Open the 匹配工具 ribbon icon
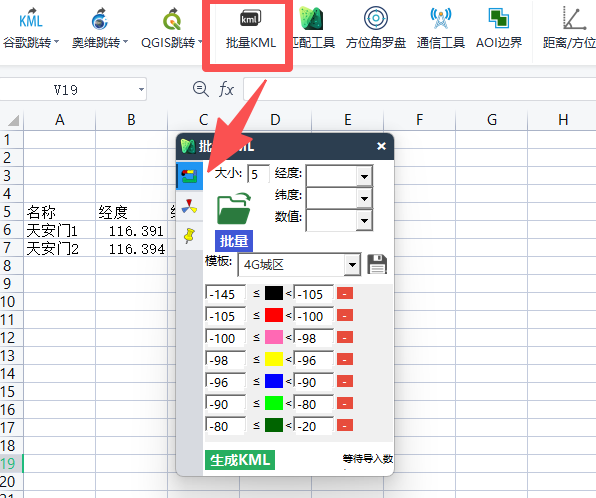Screen dimensions: 596x498 coord(312,18)
